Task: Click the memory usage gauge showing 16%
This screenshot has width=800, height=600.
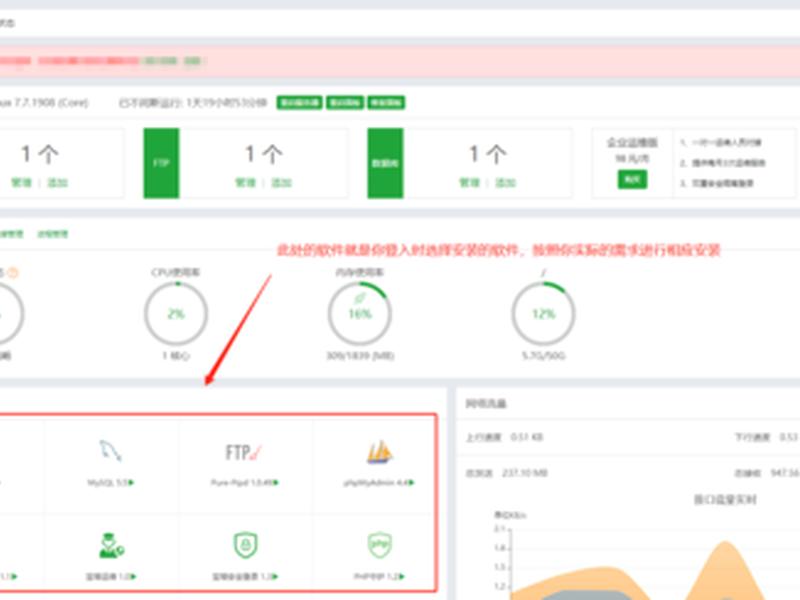Action: click(360, 314)
